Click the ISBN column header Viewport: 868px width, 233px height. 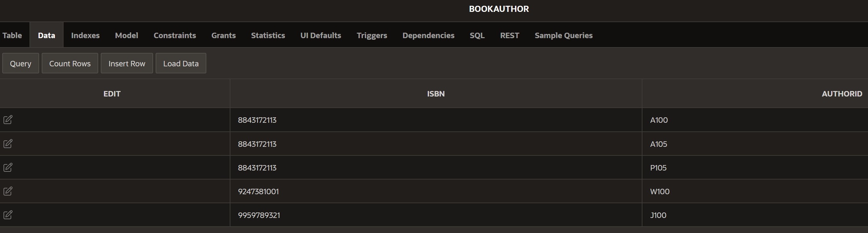pos(436,94)
